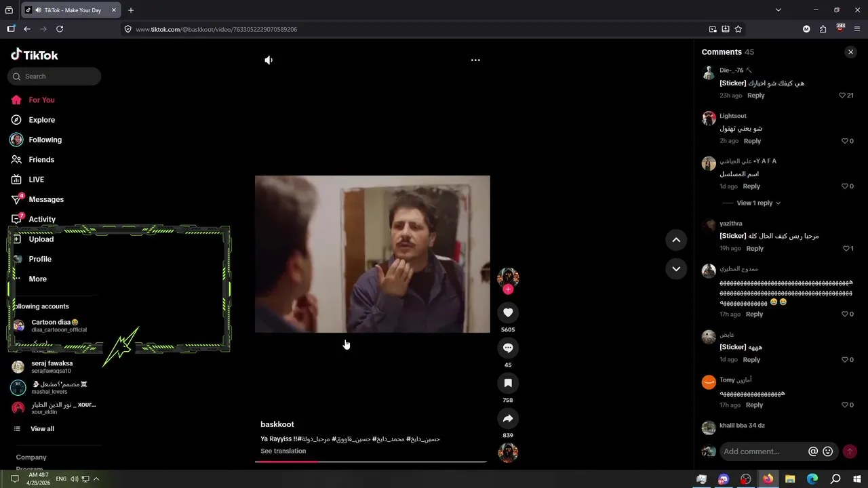
Task: Go to previous video with up chevron
Action: (x=676, y=240)
